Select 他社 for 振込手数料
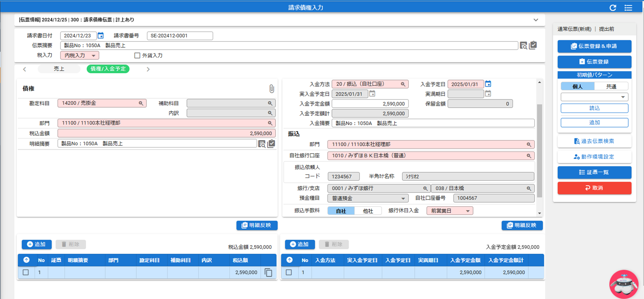644x299 pixels. pos(368,211)
